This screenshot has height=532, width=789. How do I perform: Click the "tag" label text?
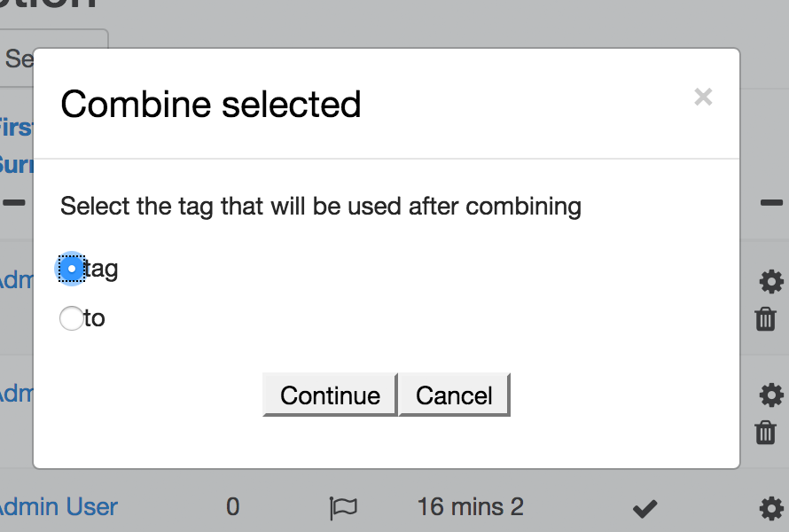101,269
